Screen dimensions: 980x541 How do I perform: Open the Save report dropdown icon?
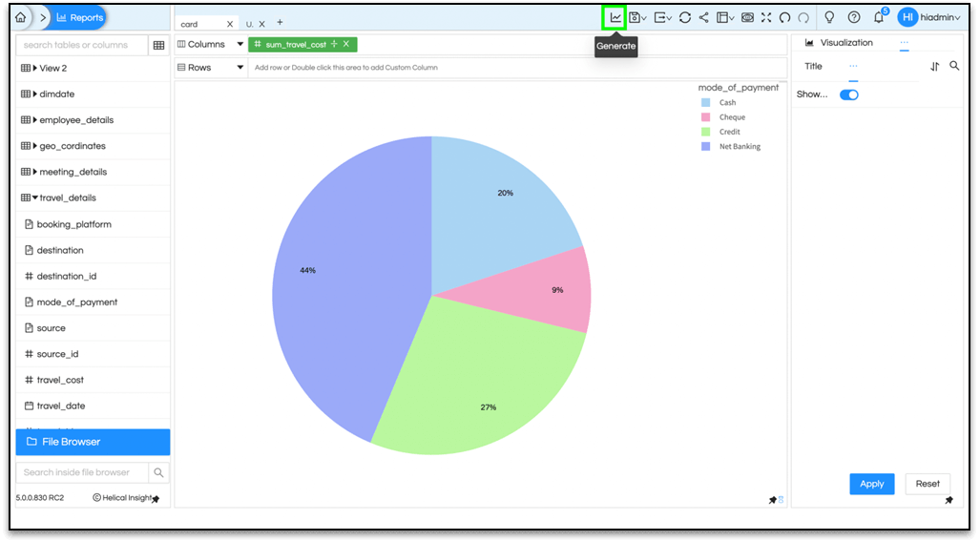(637, 17)
